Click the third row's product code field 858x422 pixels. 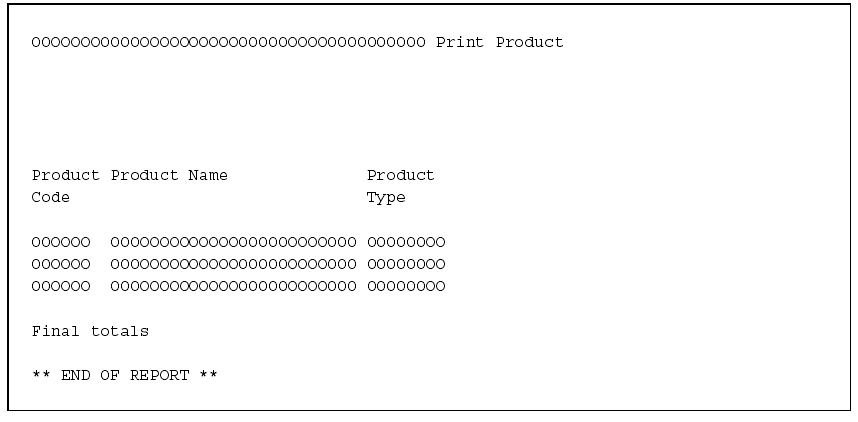click(61, 287)
